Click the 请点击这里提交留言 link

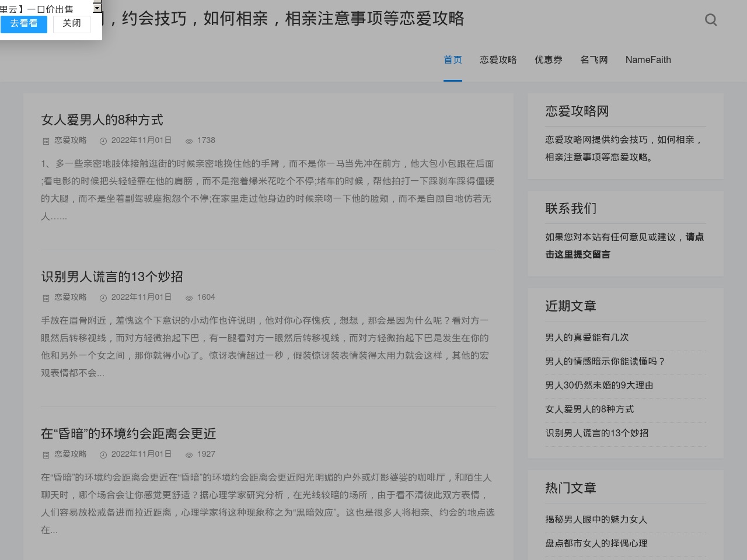pyautogui.click(x=624, y=246)
